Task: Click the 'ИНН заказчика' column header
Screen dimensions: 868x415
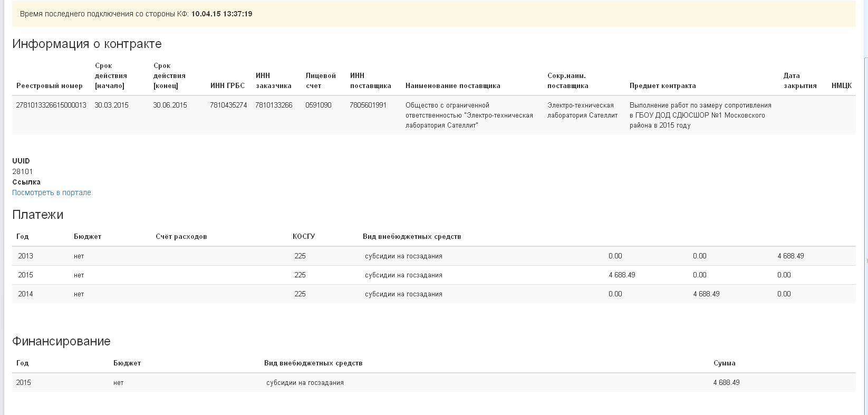Action: [x=273, y=81]
